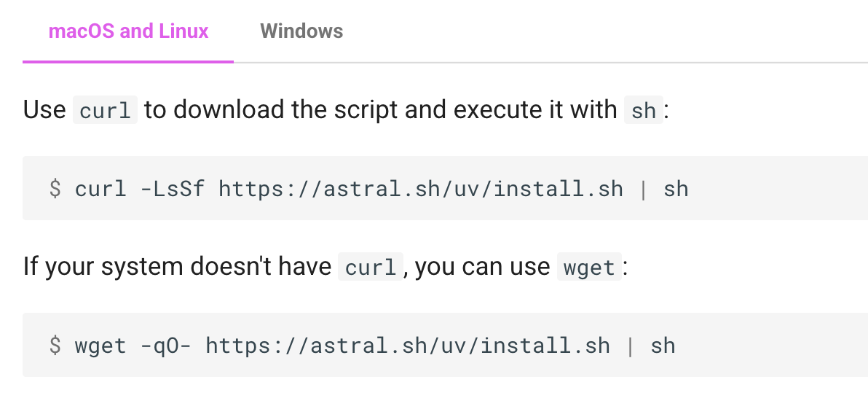The height and width of the screenshot is (401, 868).
Task: Click the inline wget code label
Action: tap(590, 268)
